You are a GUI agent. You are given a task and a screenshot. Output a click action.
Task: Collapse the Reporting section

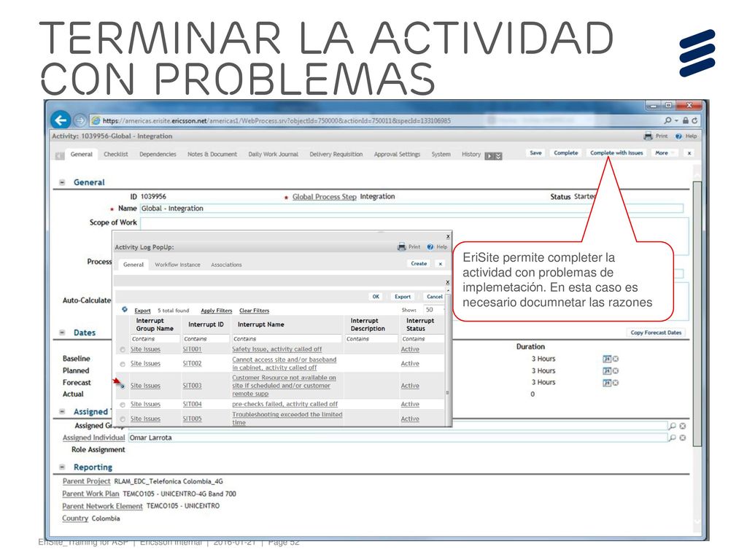(62, 467)
